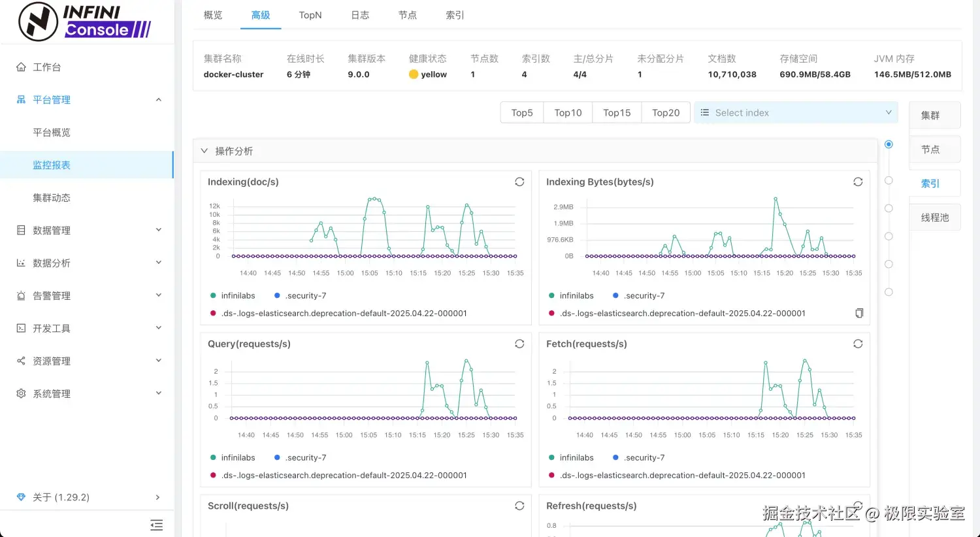Click .security-7 blue legend dot in Query chart
This screenshot has height=537, width=980.
tap(277, 458)
